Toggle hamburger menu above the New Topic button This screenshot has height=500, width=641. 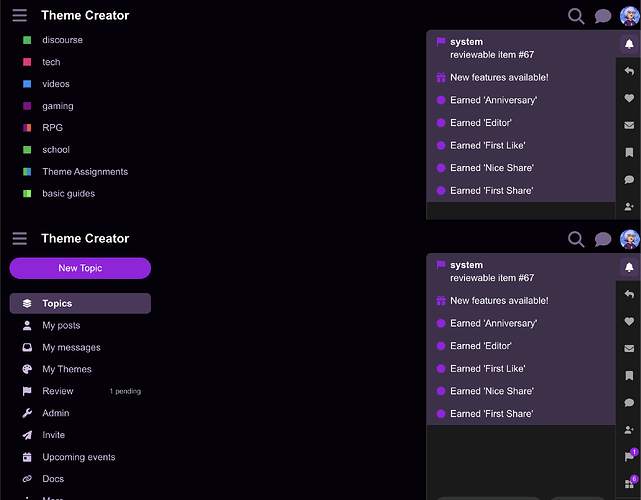[x=20, y=238]
